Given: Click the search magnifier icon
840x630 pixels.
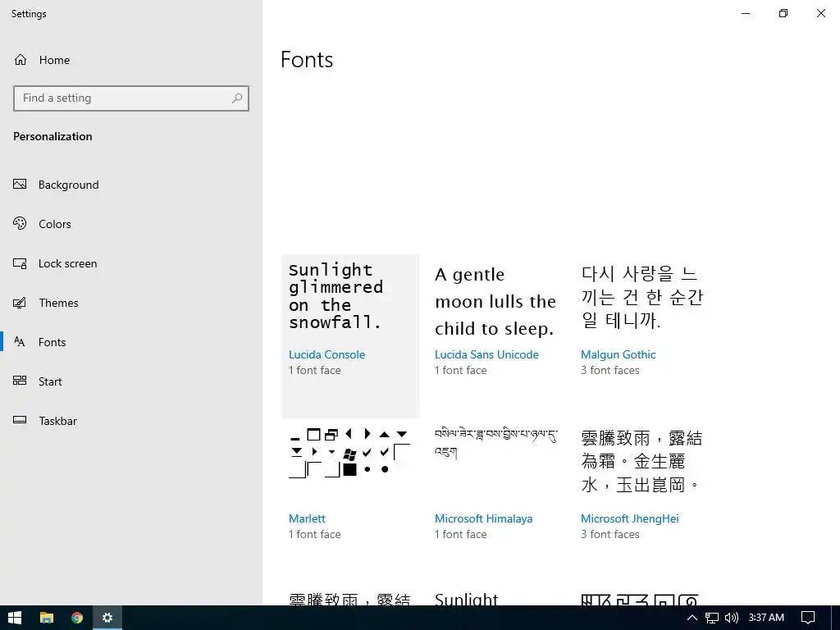Looking at the screenshot, I should 237,98.
